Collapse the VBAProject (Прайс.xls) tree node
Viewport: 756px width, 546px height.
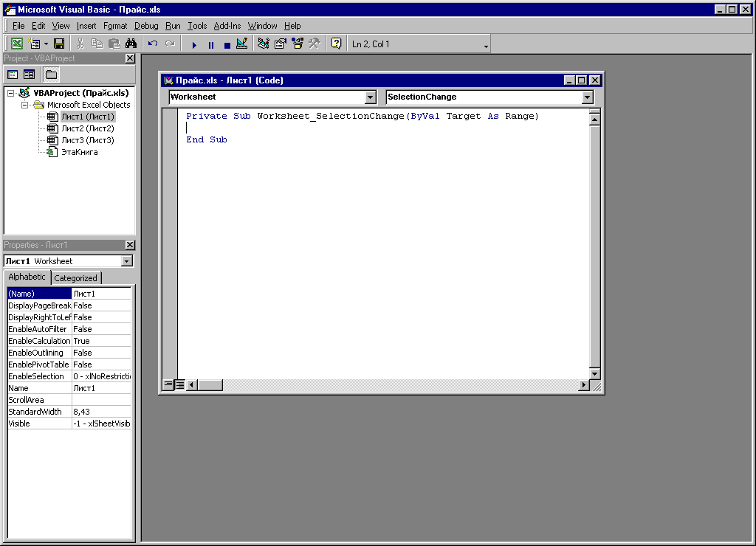point(10,94)
